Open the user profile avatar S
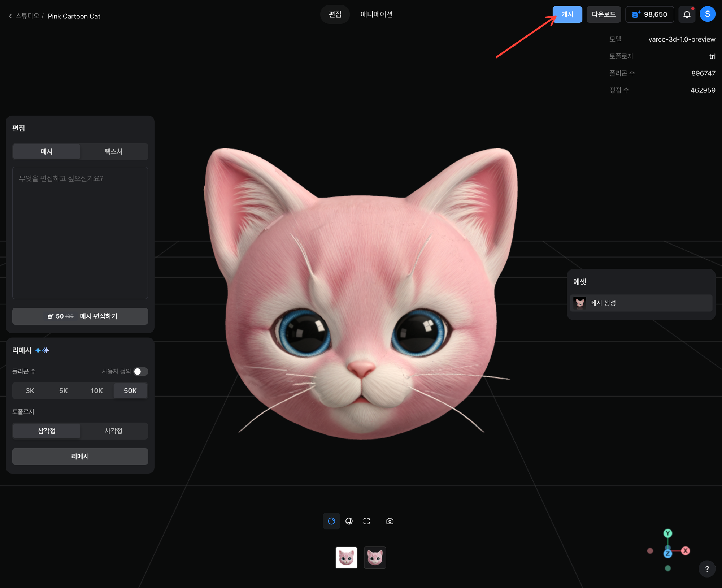Screen dimensions: 722x588 (x=707, y=14)
